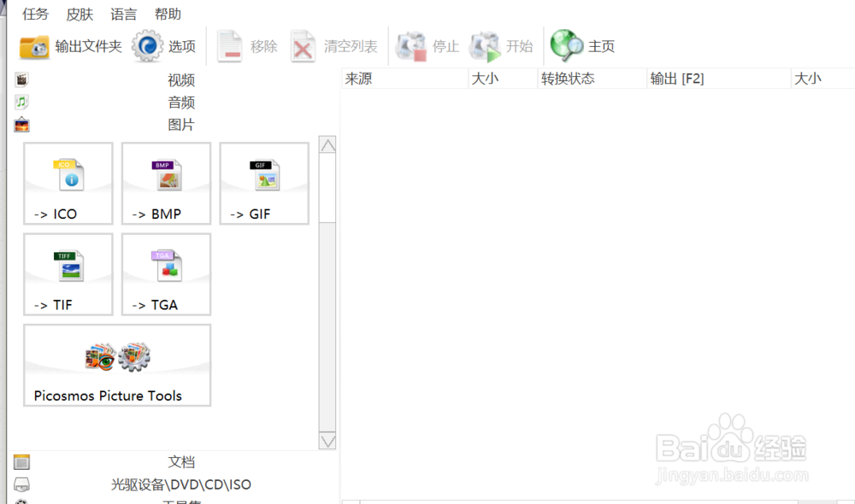
Task: Click the 大小 header next to 来源
Action: (x=504, y=79)
